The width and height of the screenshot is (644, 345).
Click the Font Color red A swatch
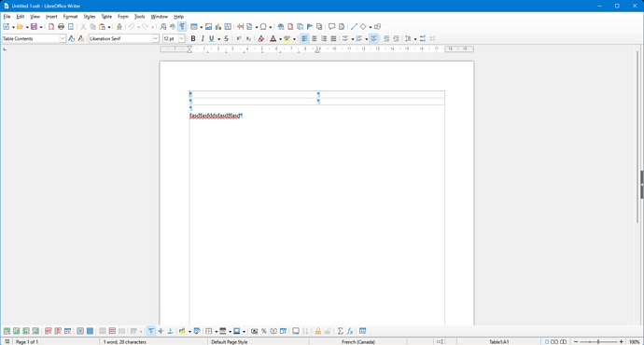click(x=273, y=38)
